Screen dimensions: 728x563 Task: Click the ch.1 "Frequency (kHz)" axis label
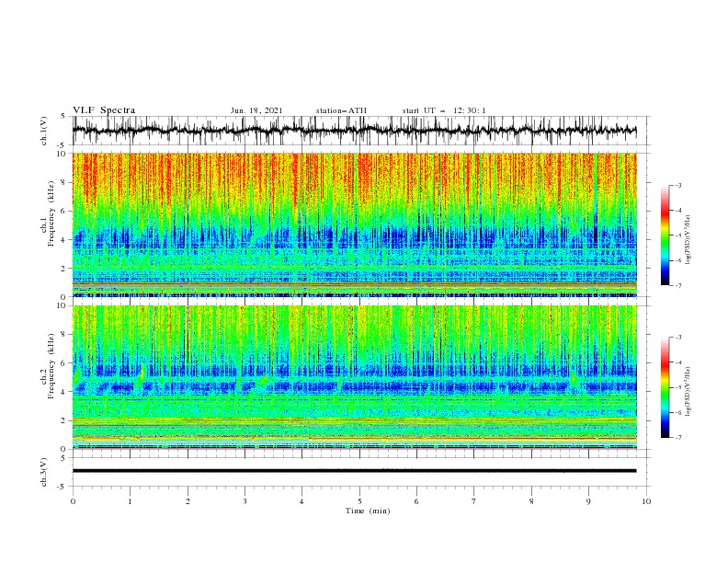coord(51,212)
